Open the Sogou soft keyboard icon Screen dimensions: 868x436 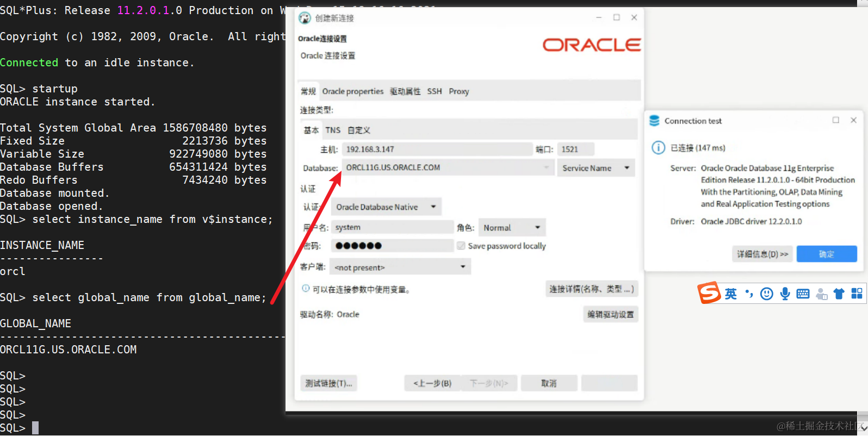[x=803, y=294]
